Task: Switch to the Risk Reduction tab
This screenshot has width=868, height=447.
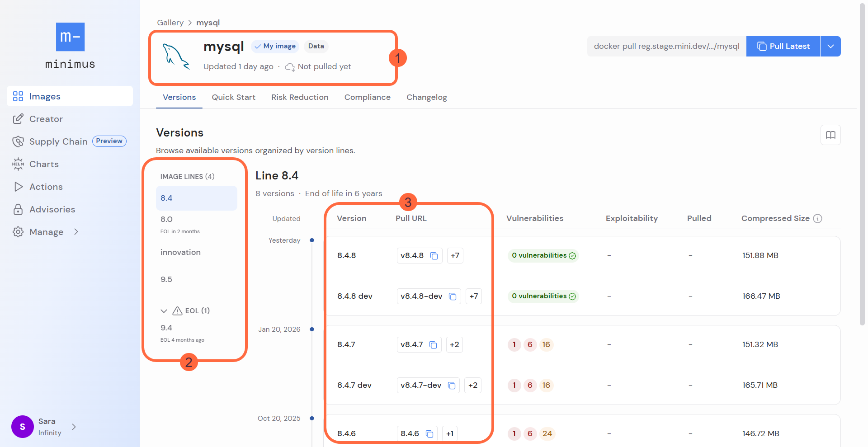Action: click(x=300, y=97)
